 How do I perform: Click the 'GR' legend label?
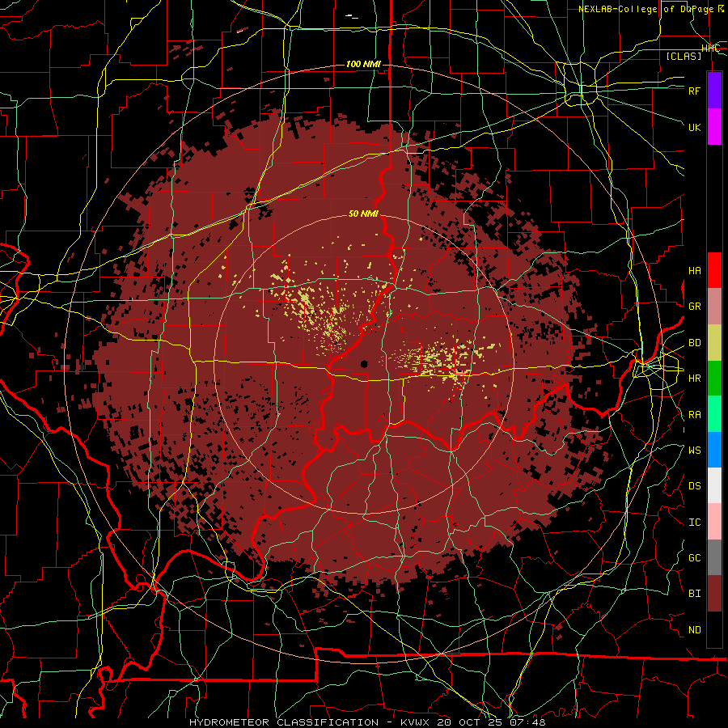[x=694, y=307]
